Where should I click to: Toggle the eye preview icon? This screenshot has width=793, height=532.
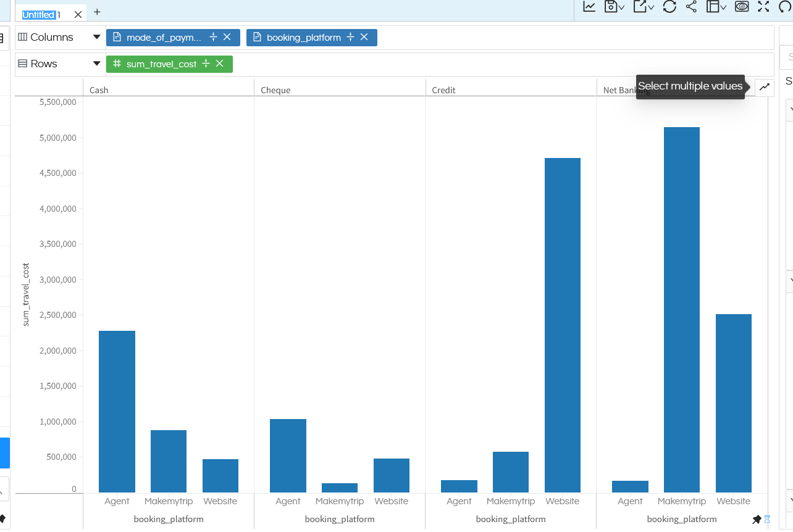tap(742, 7)
